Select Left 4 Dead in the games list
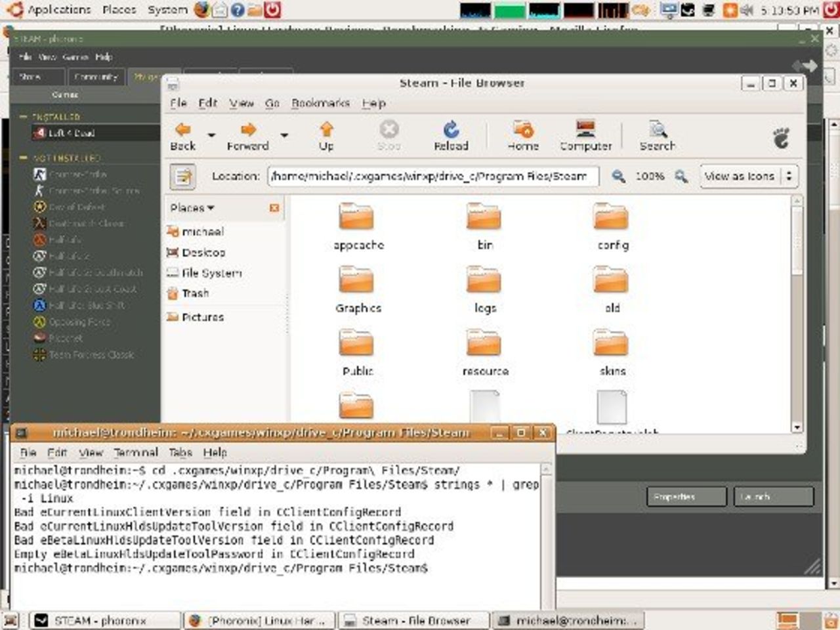 tap(71, 133)
